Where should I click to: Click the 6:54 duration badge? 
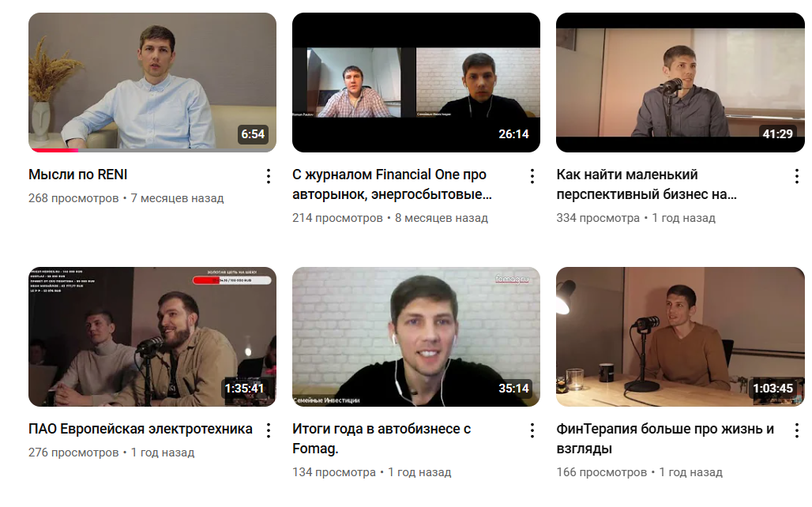[x=253, y=134]
